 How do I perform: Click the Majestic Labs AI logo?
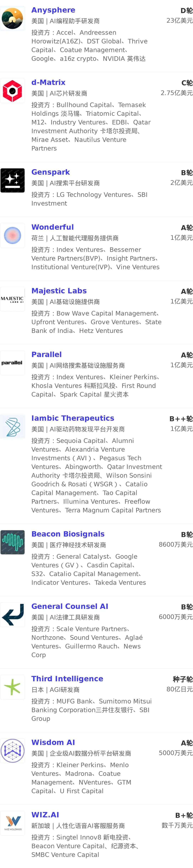13,299
